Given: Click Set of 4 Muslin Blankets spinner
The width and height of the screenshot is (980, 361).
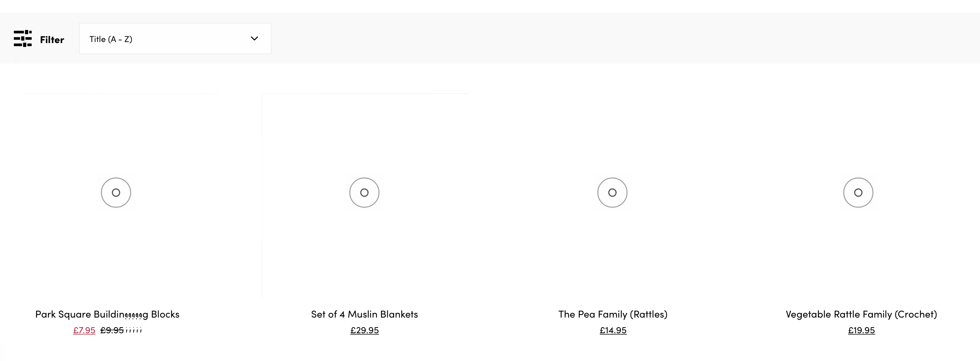Looking at the screenshot, I should click(364, 193).
